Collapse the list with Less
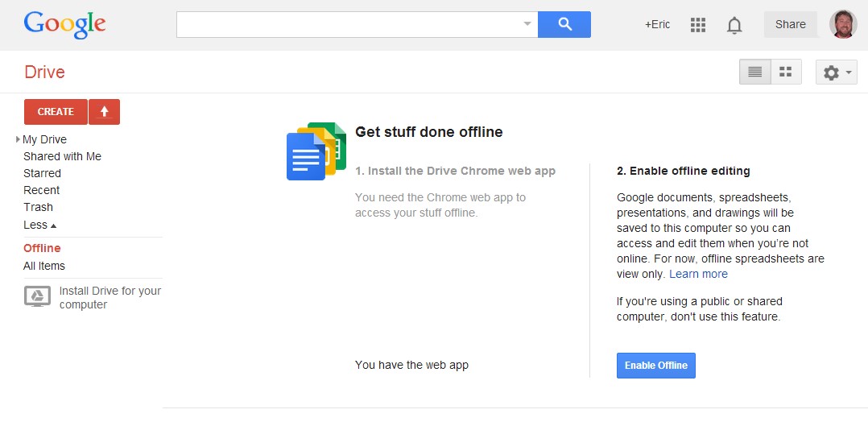 [x=39, y=225]
